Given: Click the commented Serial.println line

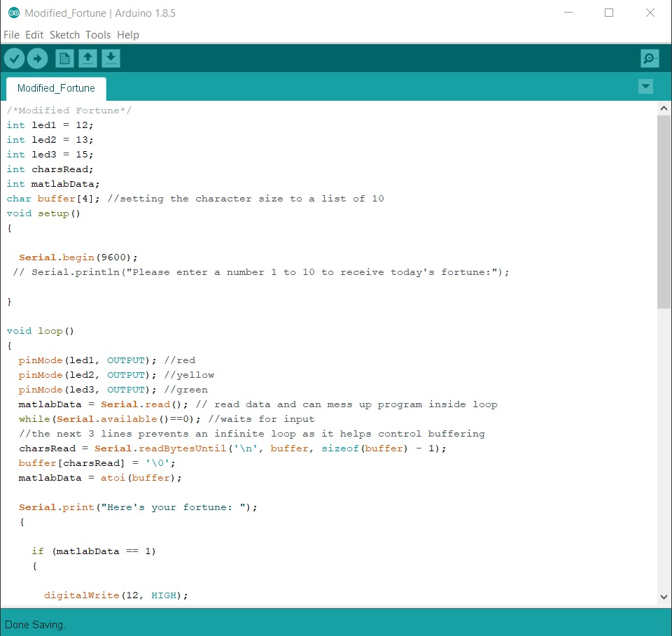Looking at the screenshot, I should 261,272.
